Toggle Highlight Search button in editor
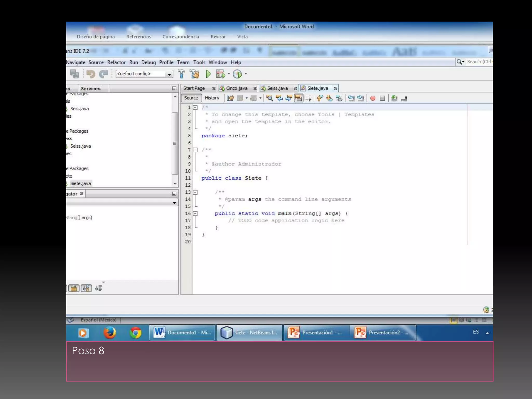This screenshot has width=532, height=399. [x=298, y=98]
